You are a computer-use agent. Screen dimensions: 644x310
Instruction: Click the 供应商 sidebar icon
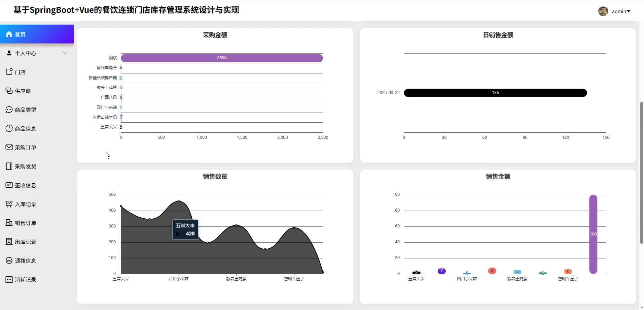point(9,91)
